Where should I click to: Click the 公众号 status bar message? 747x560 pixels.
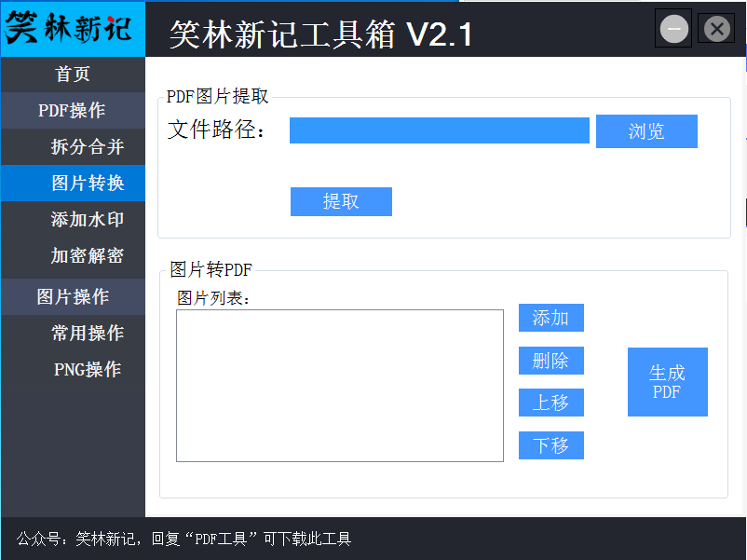point(183,539)
